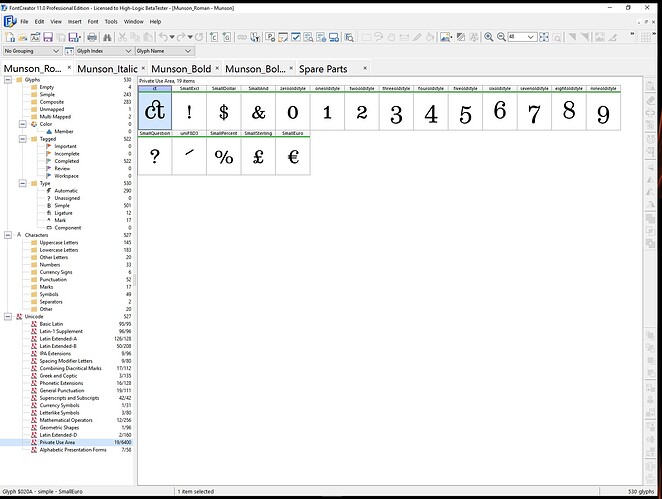
Task: Close the Munson_Italic tab
Action: 144,68
